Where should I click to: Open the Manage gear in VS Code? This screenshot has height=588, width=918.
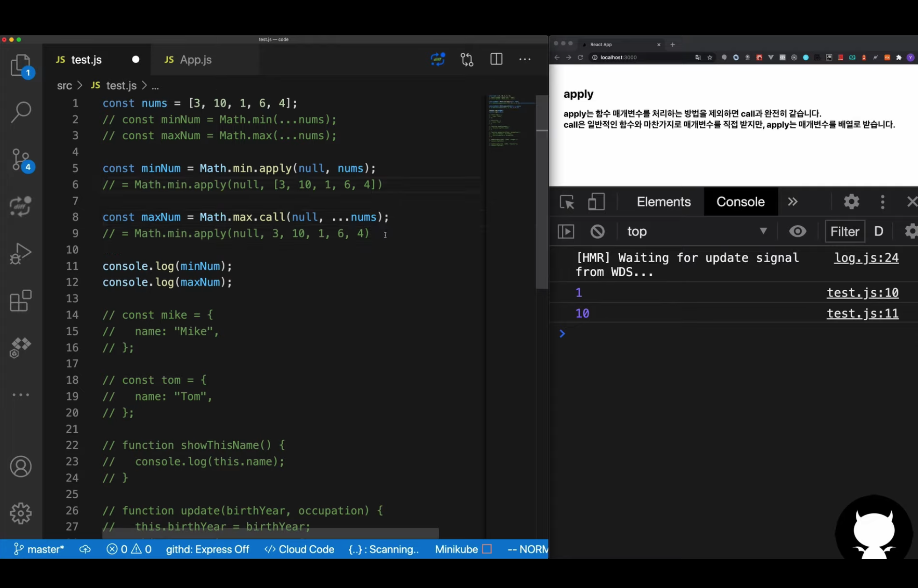(x=21, y=513)
